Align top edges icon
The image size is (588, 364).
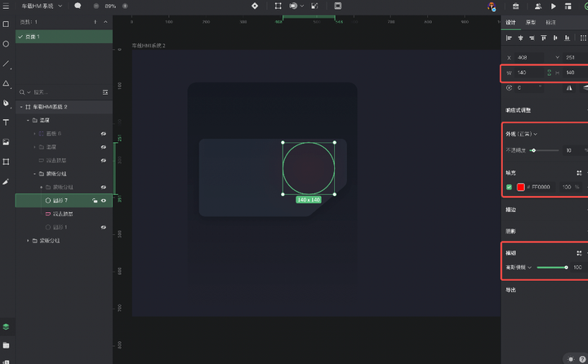coord(544,38)
